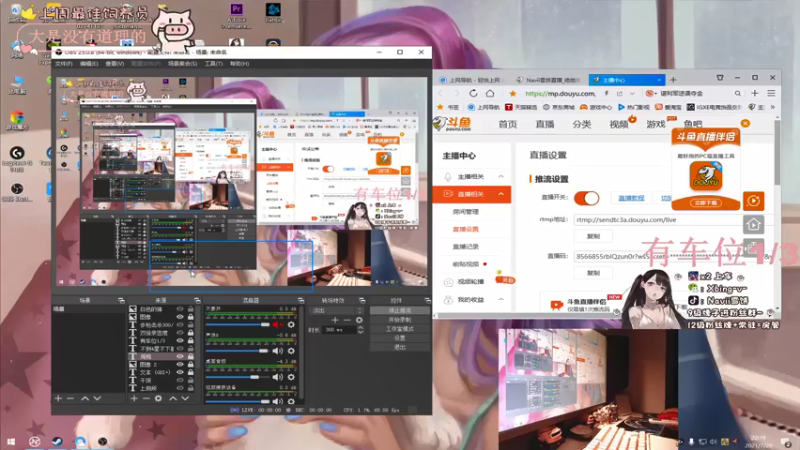Click 开始录制 button in OBS controls
Image resolution: width=800 pixels, height=450 pixels.
coord(399,319)
